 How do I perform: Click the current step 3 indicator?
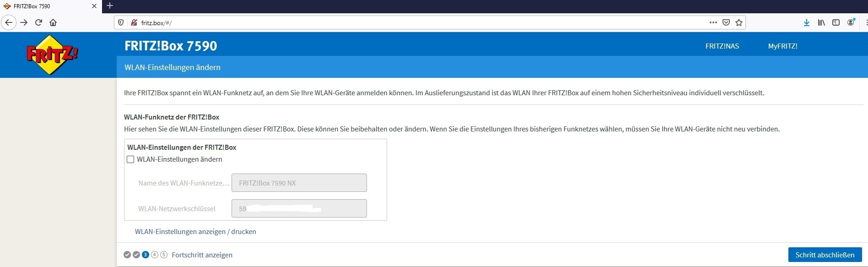[146, 255]
